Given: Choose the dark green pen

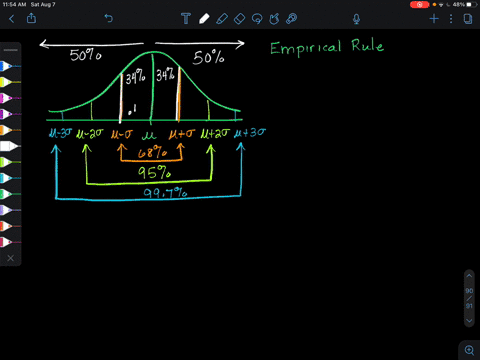Looking at the screenshot, I should tap(10, 194).
